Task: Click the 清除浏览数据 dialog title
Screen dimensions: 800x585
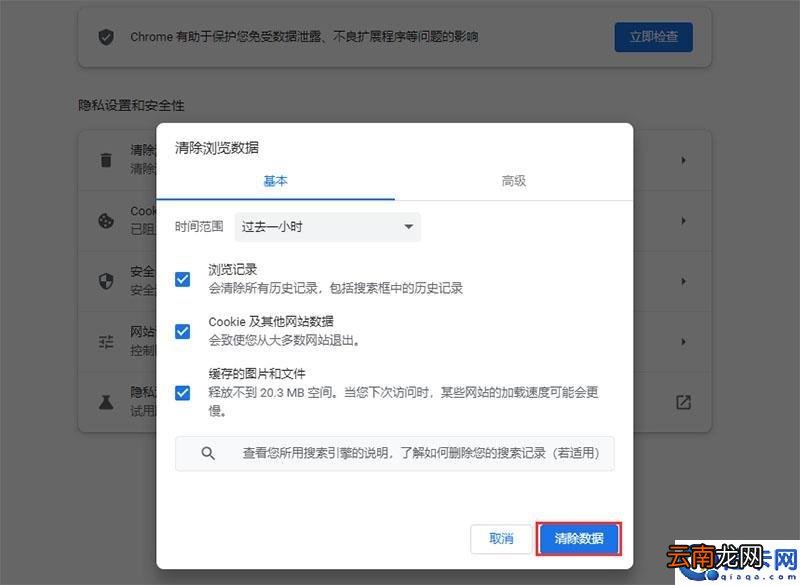Action: coord(217,148)
